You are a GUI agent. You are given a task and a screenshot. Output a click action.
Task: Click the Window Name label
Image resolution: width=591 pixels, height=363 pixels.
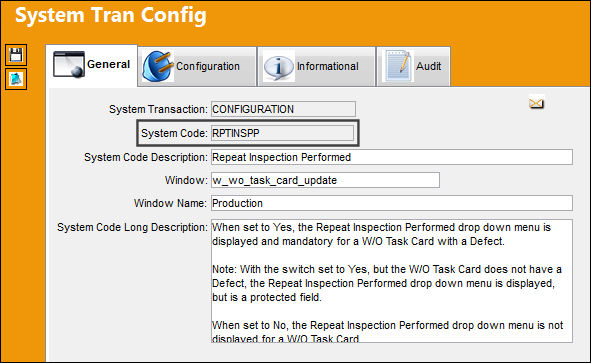point(170,204)
